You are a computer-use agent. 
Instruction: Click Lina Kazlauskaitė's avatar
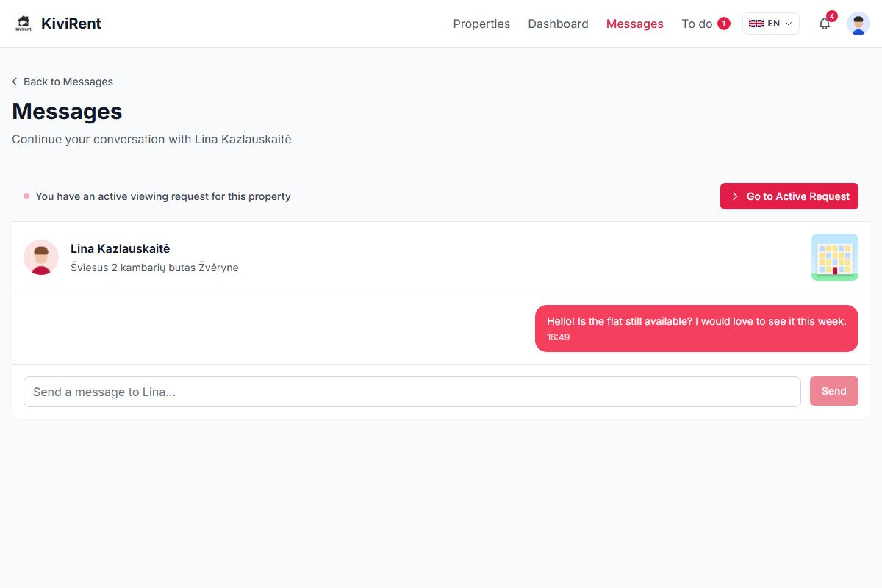point(41,257)
